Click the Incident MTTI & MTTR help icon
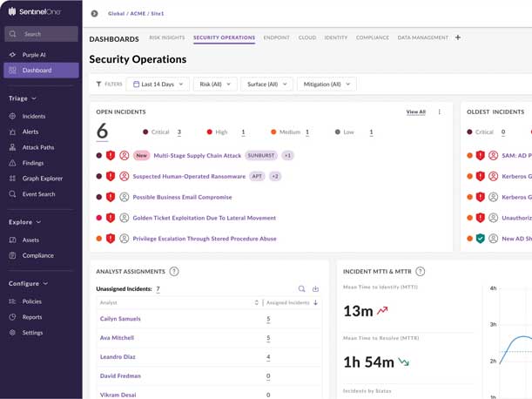Viewport: 532px width, 399px height. (x=421, y=272)
